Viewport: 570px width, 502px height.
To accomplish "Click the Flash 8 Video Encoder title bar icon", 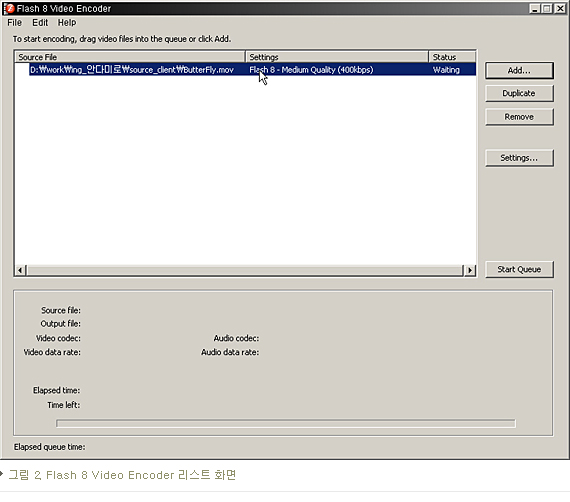I will coord(9,8).
